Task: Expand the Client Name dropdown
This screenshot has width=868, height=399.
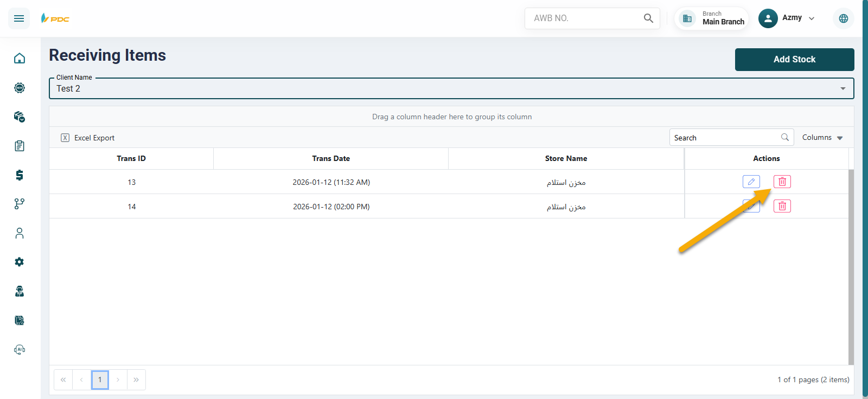Action: point(843,88)
